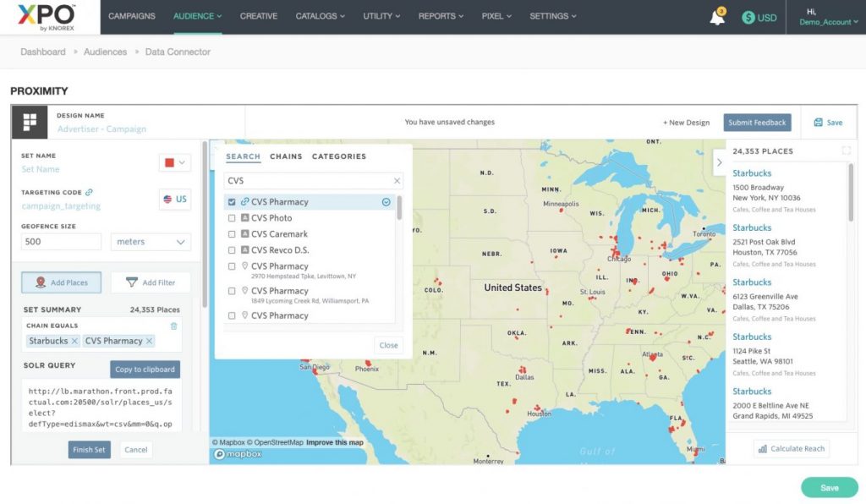Image resolution: width=866 pixels, height=504 pixels.
Task: Click the CVS Pharmacy selected check circle
Action: (386, 202)
